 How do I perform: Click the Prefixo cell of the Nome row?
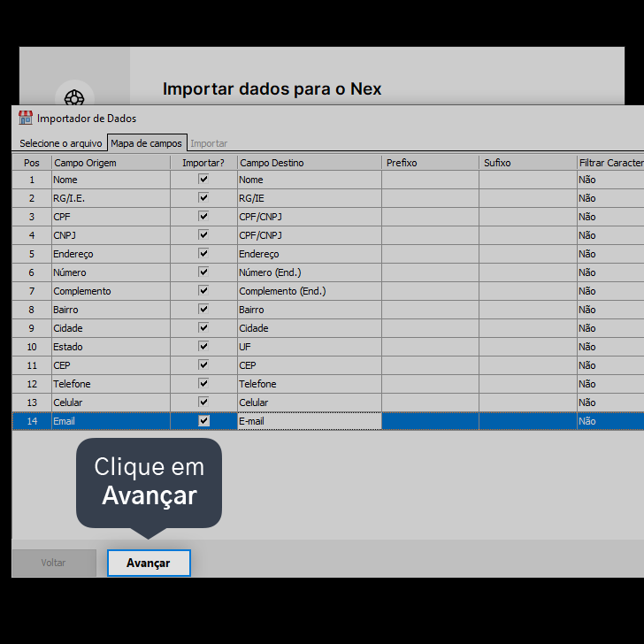[x=431, y=180]
